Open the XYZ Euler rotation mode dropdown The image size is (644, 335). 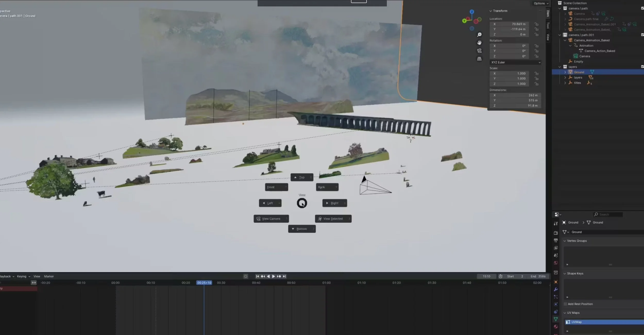(x=515, y=62)
